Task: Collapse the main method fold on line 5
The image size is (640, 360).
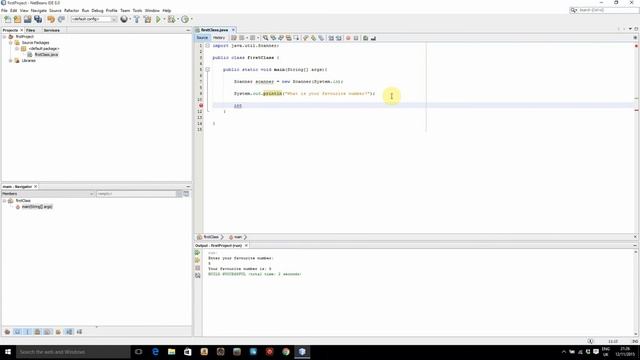Action: pyautogui.click(x=207, y=69)
